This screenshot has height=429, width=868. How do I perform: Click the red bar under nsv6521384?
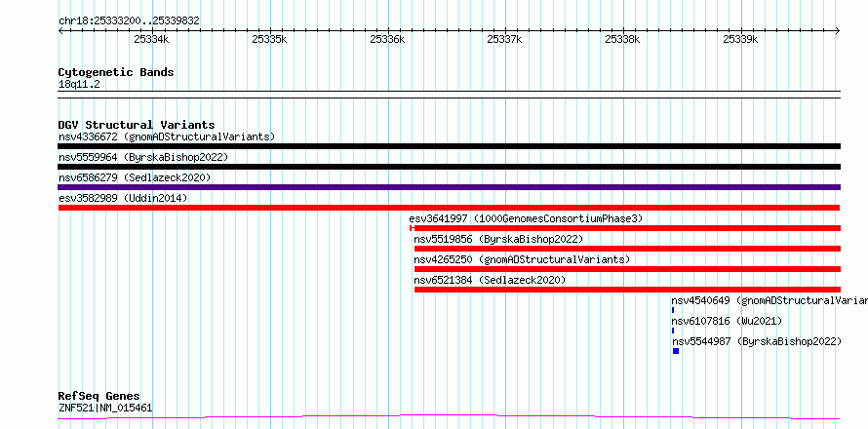click(x=627, y=290)
